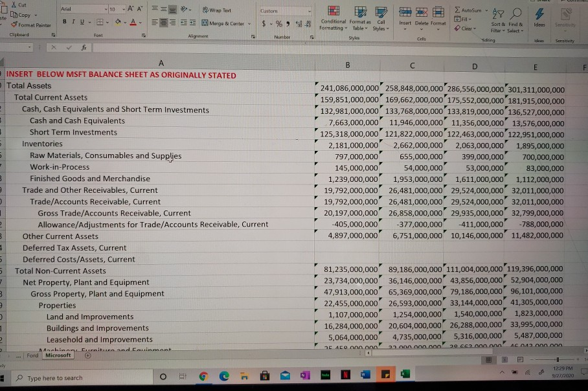Apply Accounting dollar number format

click(264, 23)
